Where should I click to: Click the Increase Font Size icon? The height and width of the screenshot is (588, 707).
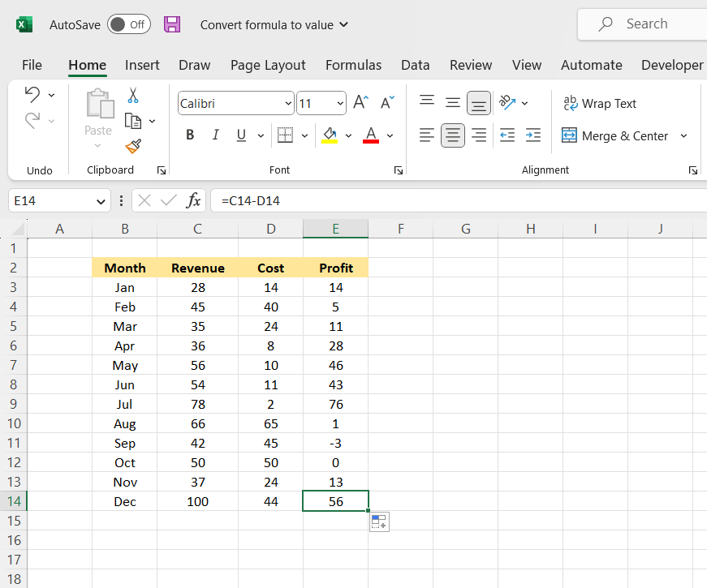pos(361,102)
